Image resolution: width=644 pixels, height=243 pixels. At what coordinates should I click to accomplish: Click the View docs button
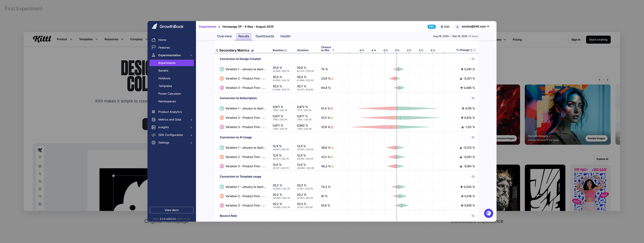click(172, 210)
